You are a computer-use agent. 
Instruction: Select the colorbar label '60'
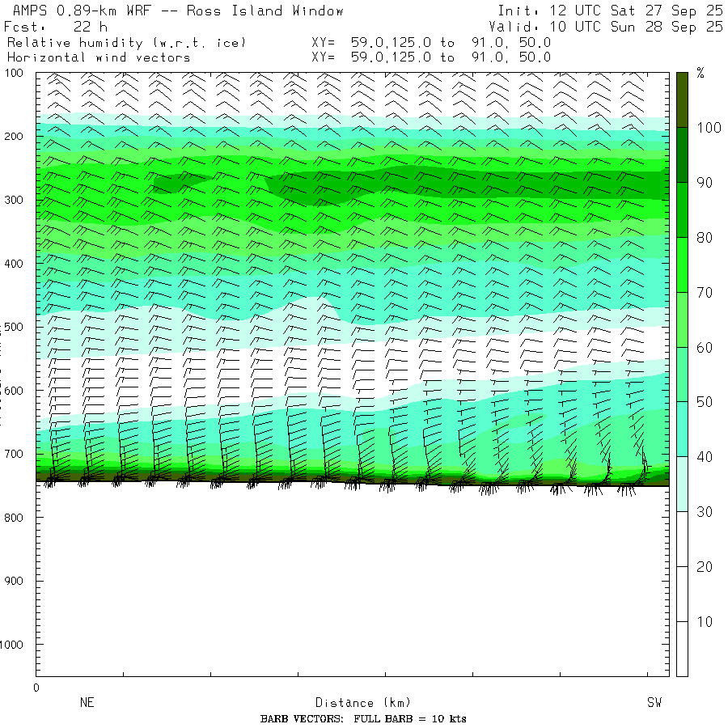tap(705, 347)
